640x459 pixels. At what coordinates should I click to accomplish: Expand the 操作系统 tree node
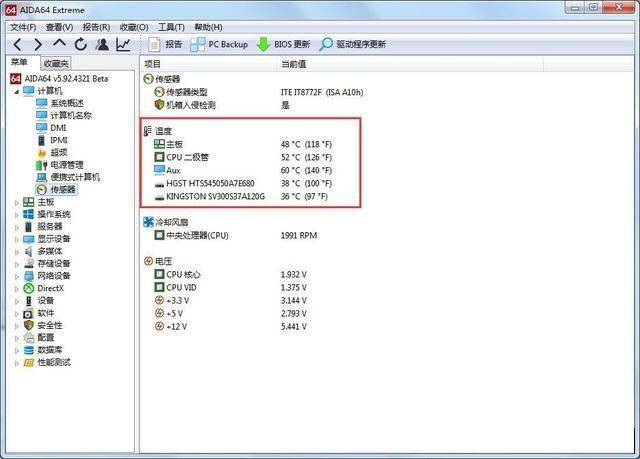pos(17,215)
